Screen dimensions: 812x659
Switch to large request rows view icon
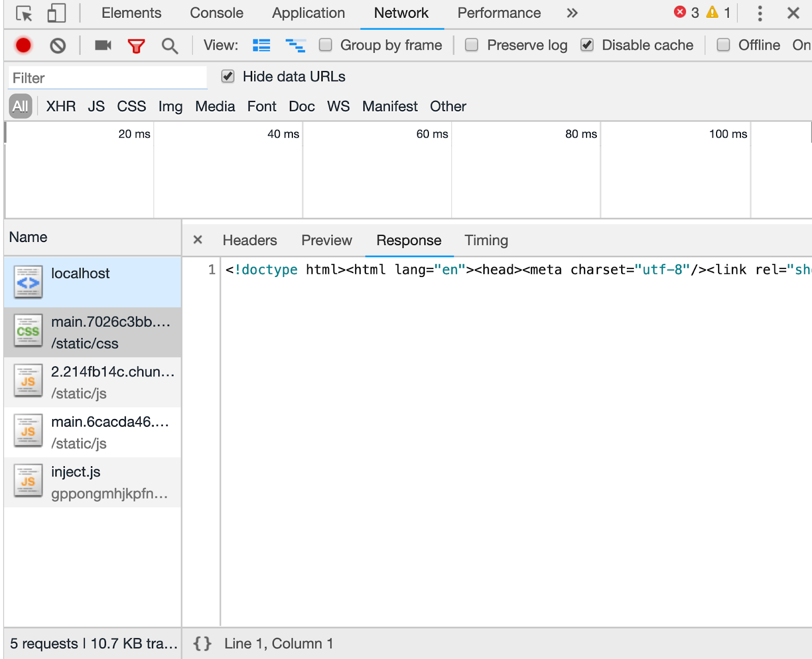261,46
